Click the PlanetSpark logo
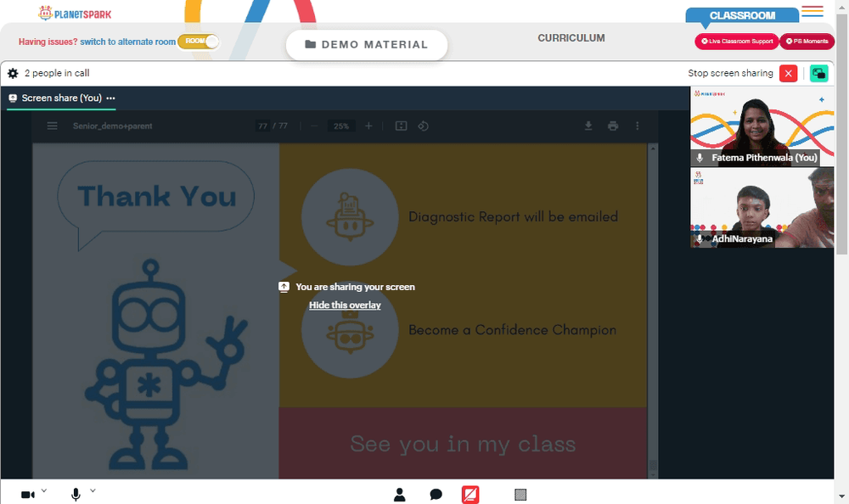This screenshot has height=504, width=849. [x=75, y=13]
